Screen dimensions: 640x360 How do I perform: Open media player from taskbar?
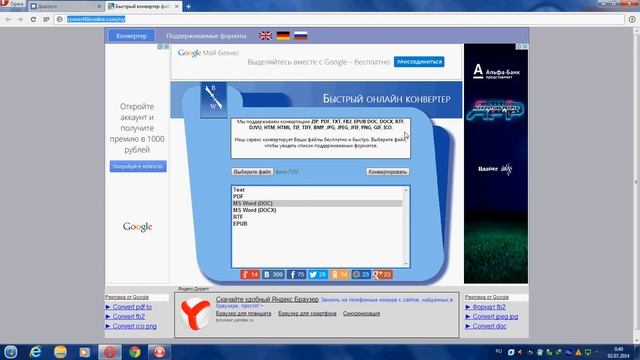tap(85, 352)
